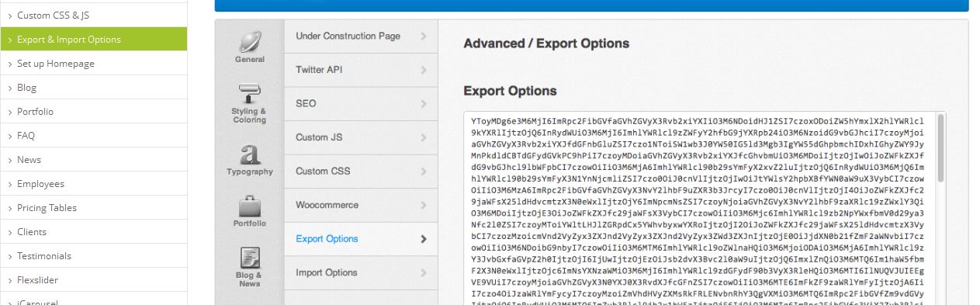Image resolution: width=980 pixels, height=305 pixels.
Task: Select the Woocommerce settings tab
Action: [x=361, y=205]
